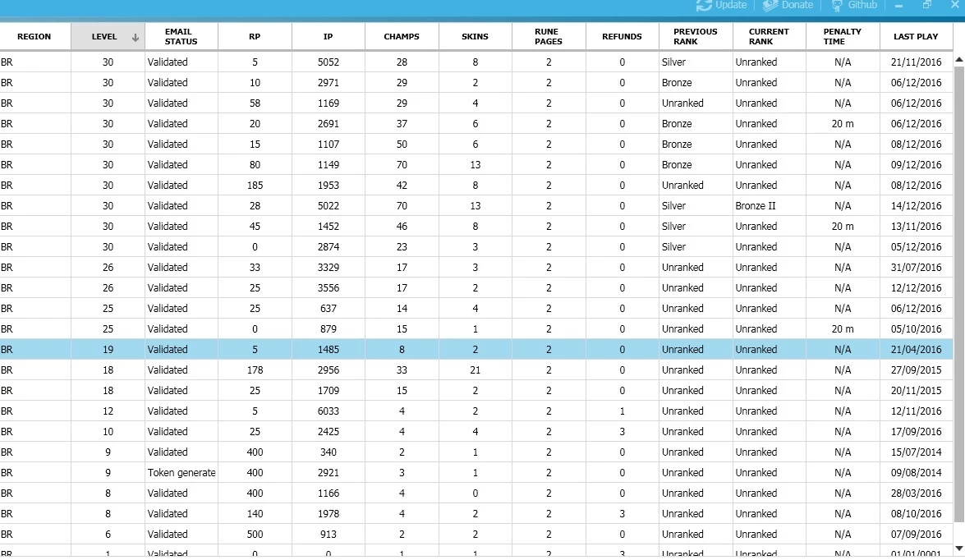The width and height of the screenshot is (965, 560).
Task: Sort by the CHAMPS column header
Action: pos(402,37)
